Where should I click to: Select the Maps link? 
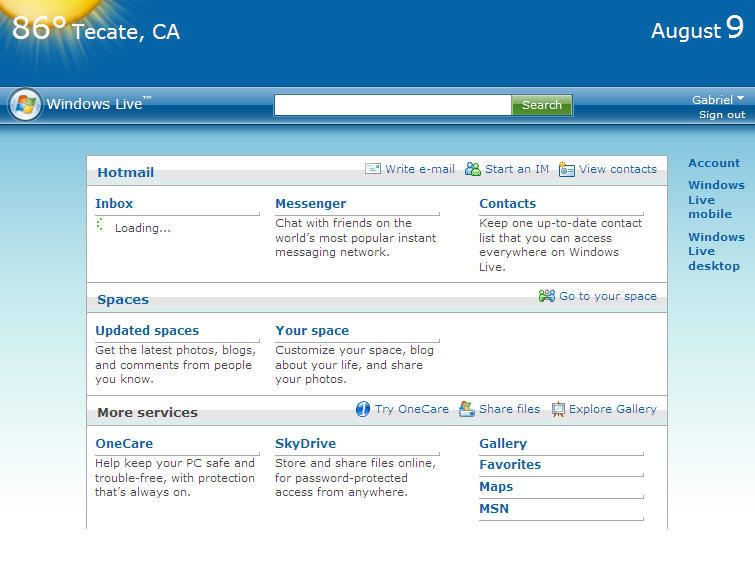(x=496, y=487)
